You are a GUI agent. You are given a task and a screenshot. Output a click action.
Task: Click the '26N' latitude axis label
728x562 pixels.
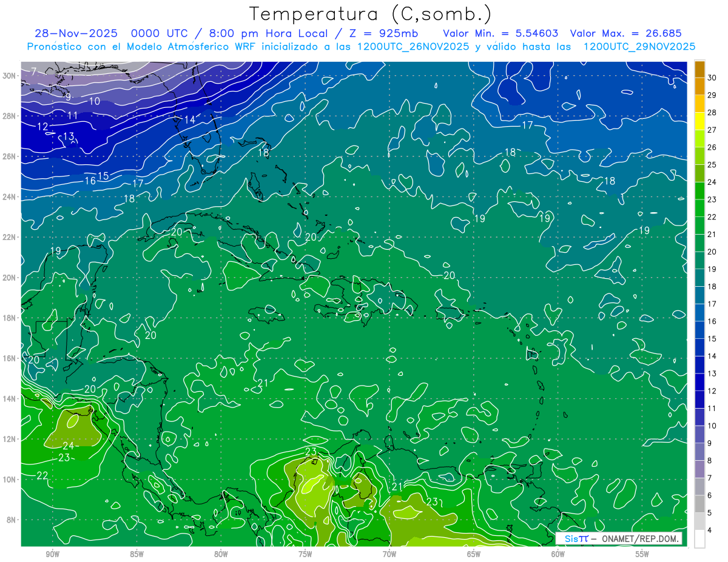click(x=8, y=156)
